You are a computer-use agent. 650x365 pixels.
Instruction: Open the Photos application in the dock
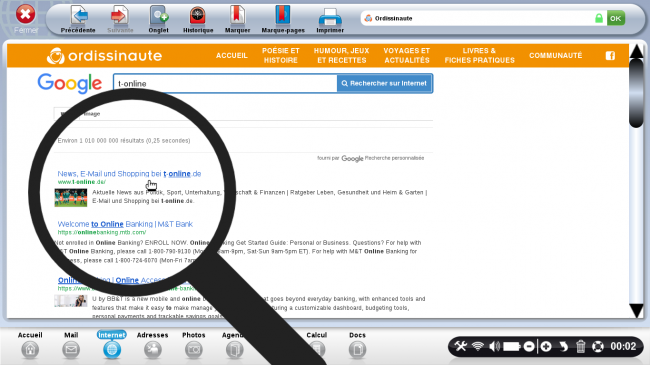194,345
